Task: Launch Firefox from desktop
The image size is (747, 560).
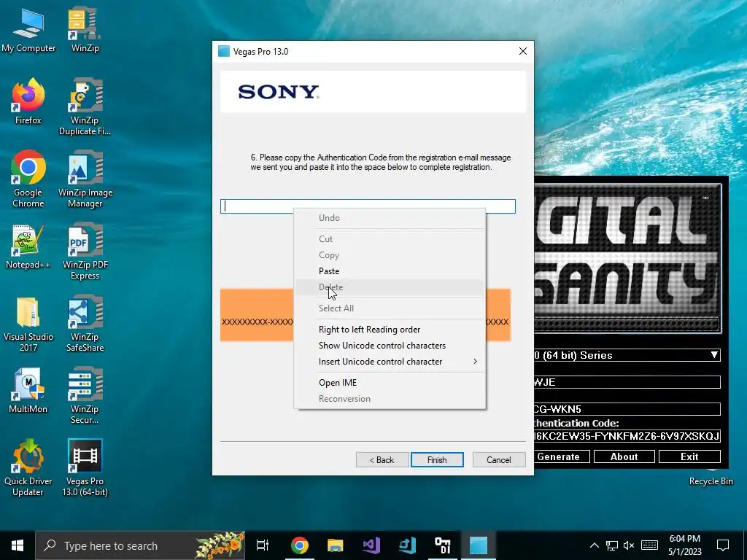Action: (x=28, y=102)
